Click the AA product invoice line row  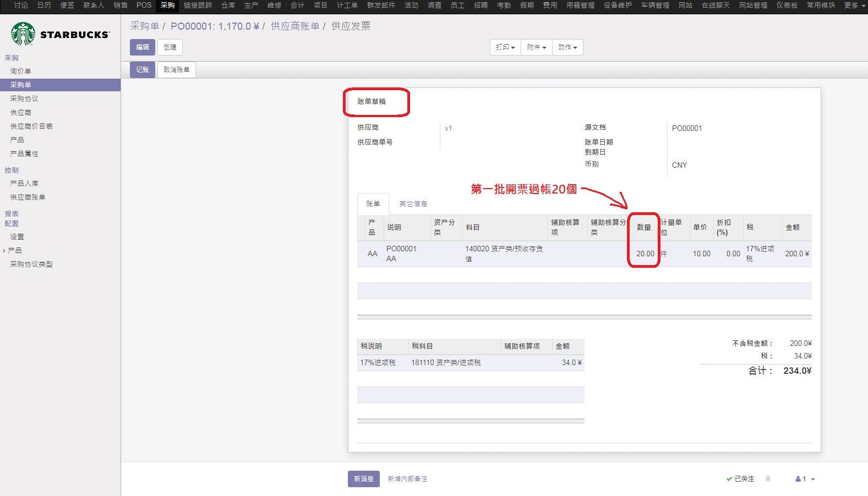pyautogui.click(x=584, y=253)
